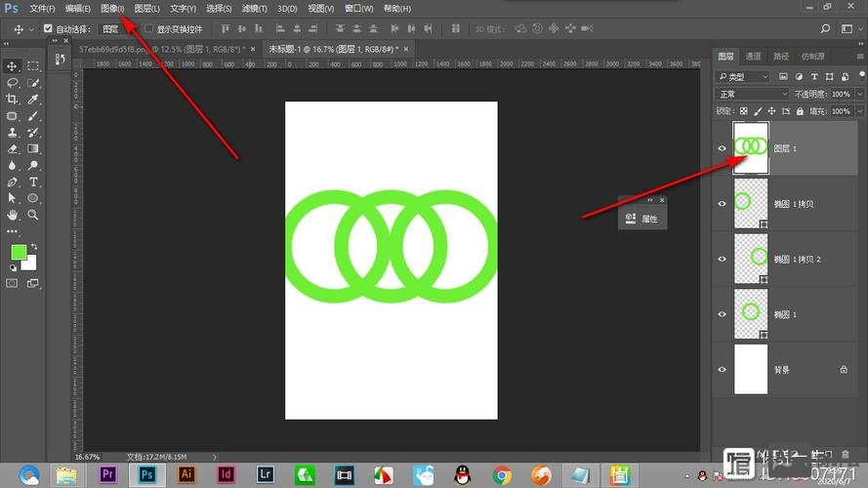Open the 图像(I) menu

(112, 9)
